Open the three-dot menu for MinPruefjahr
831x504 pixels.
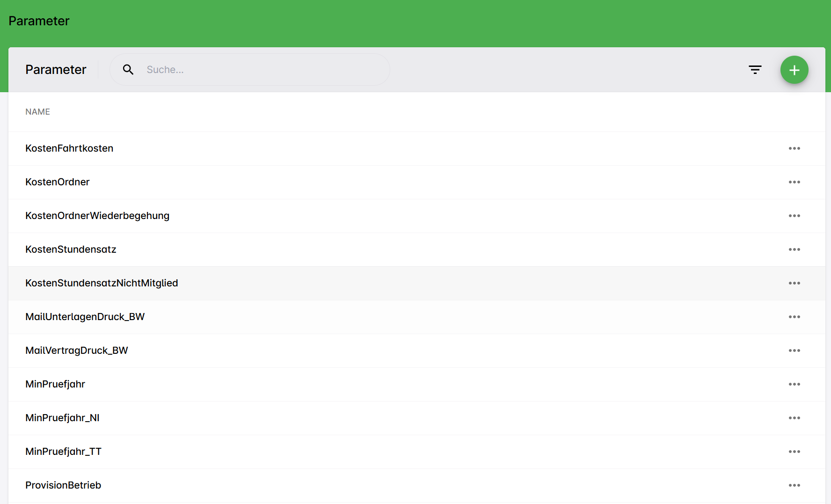[794, 384]
